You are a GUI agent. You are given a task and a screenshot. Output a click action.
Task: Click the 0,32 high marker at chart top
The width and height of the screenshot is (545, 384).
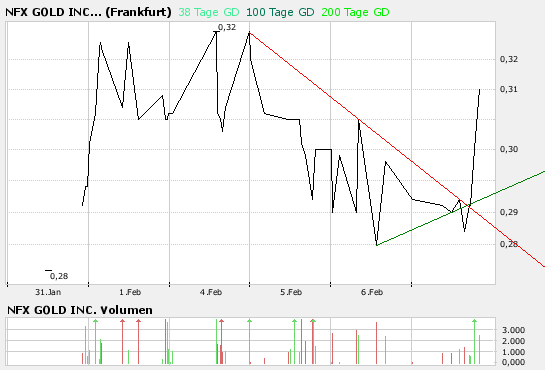[x=227, y=27]
